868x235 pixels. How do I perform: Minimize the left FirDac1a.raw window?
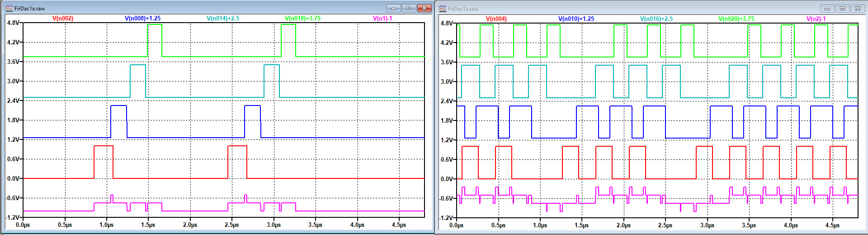(x=393, y=8)
